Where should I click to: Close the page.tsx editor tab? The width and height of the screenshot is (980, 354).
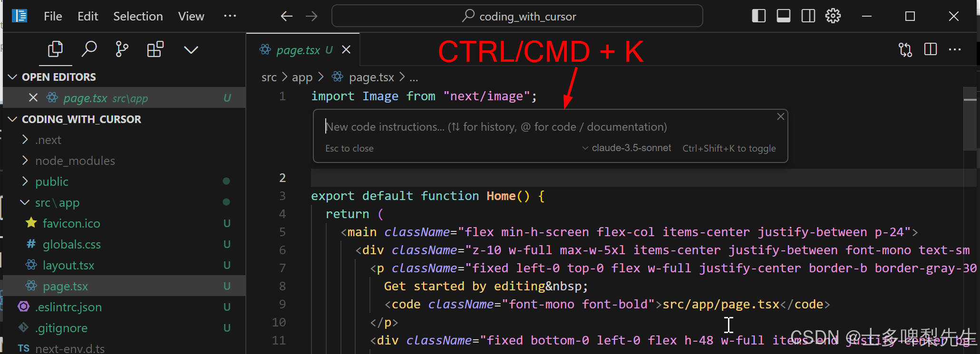(347, 49)
